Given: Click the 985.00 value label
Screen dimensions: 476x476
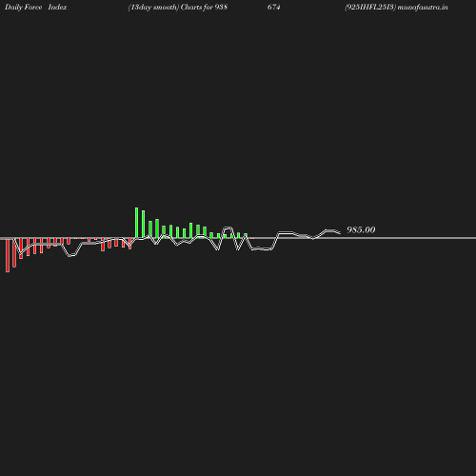Looking at the screenshot, I should click(x=361, y=229).
